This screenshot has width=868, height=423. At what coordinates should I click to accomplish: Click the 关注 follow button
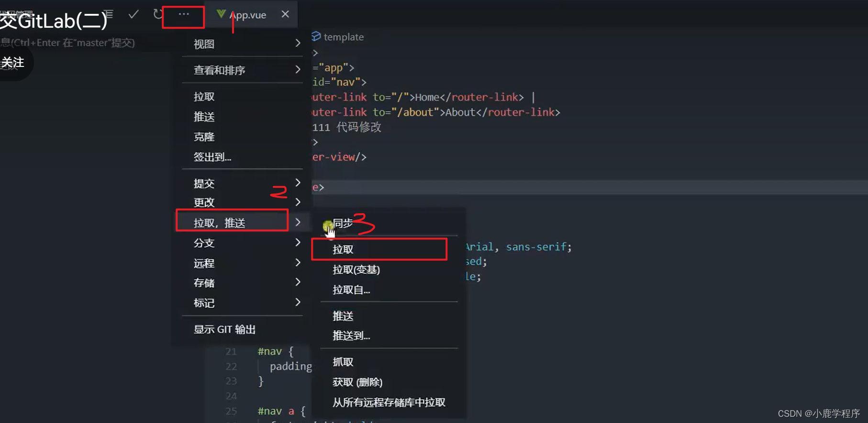(x=13, y=63)
